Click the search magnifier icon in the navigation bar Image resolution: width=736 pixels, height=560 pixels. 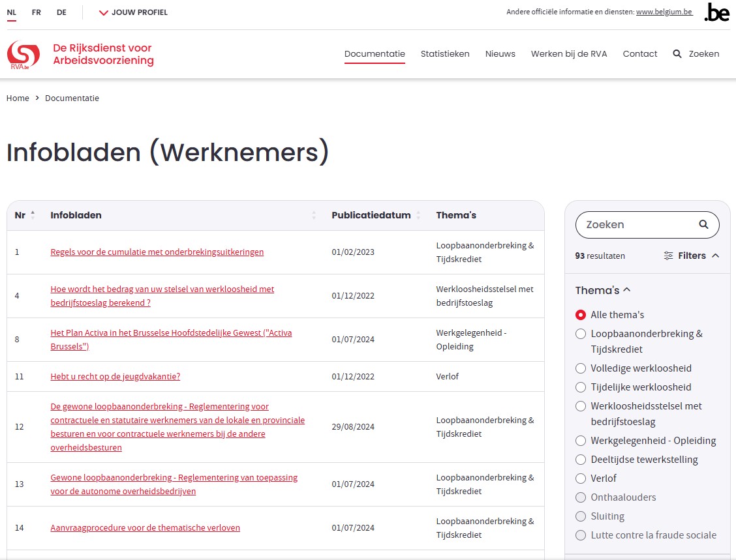point(677,53)
